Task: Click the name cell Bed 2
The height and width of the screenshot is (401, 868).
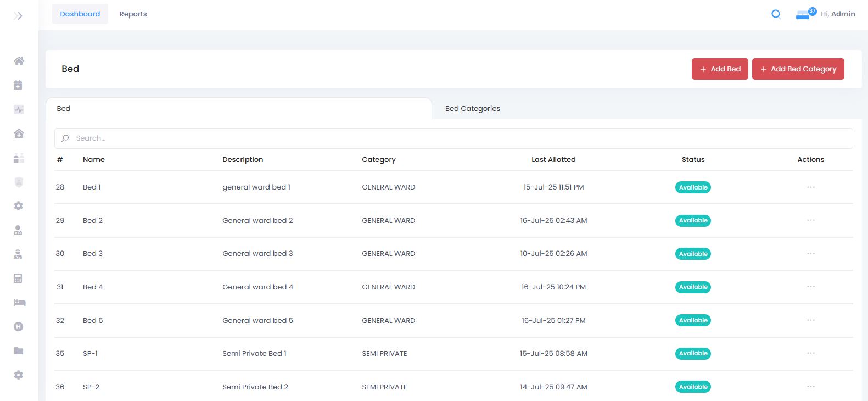Action: click(93, 221)
